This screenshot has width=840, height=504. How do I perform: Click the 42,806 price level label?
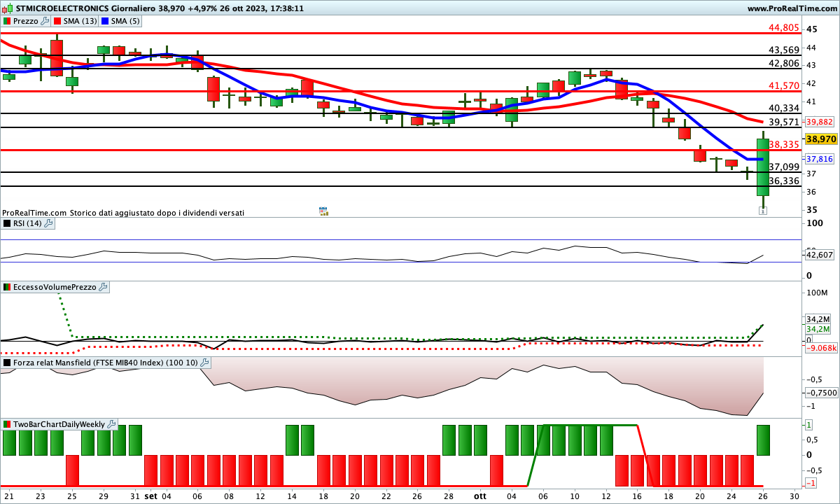click(x=783, y=63)
